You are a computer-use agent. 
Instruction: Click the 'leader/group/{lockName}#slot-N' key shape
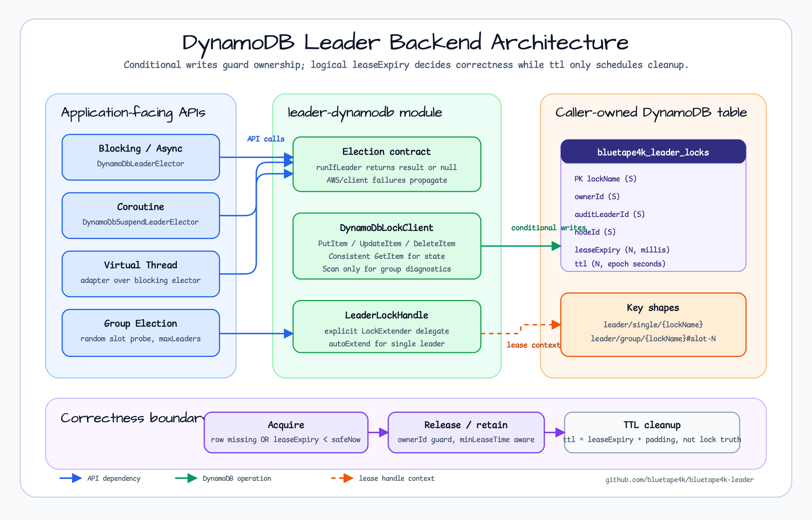pyautogui.click(x=653, y=338)
